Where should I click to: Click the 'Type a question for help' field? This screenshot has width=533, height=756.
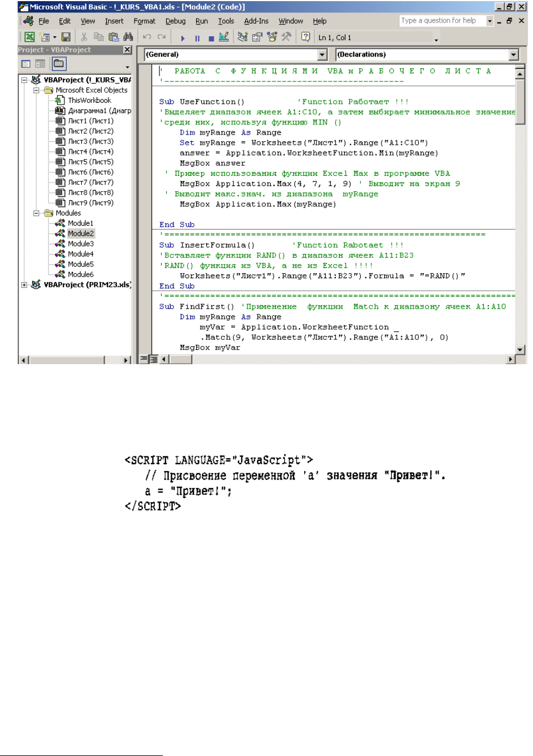[443, 20]
